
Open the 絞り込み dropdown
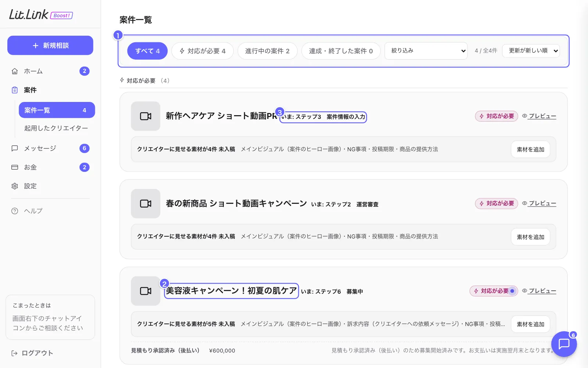coord(426,51)
